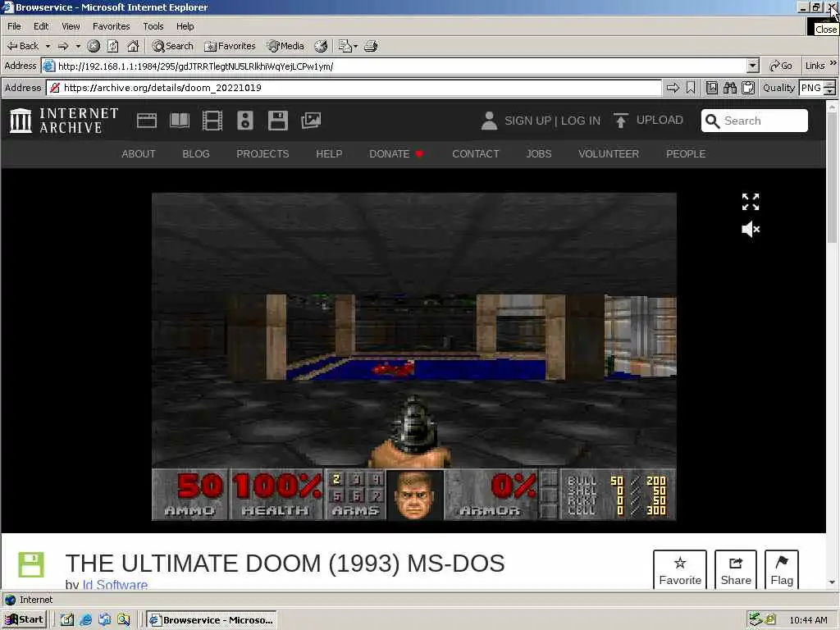The width and height of the screenshot is (840, 630).
Task: Open the BLOG nav link
Action: (196, 153)
